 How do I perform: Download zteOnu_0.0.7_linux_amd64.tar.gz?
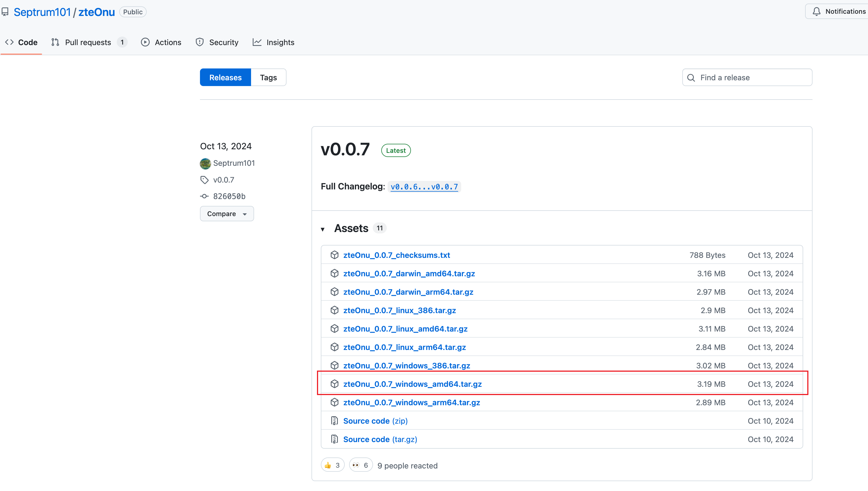(405, 329)
